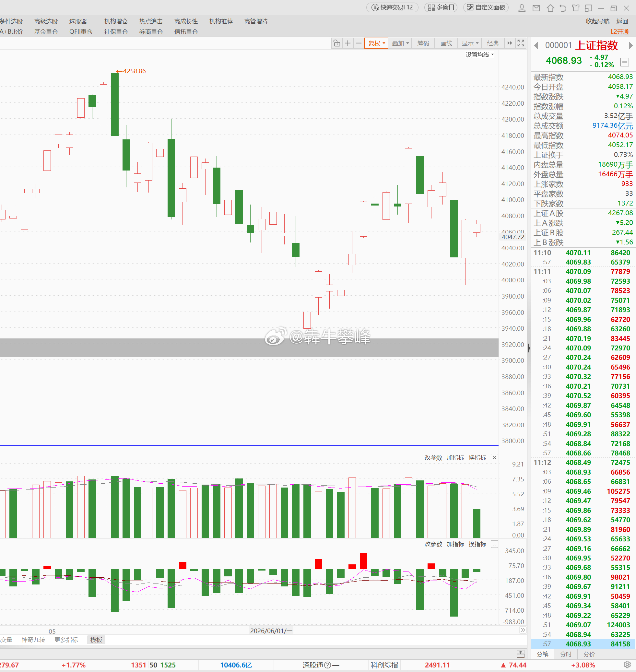Collapse quote details with minus box

pos(625,62)
